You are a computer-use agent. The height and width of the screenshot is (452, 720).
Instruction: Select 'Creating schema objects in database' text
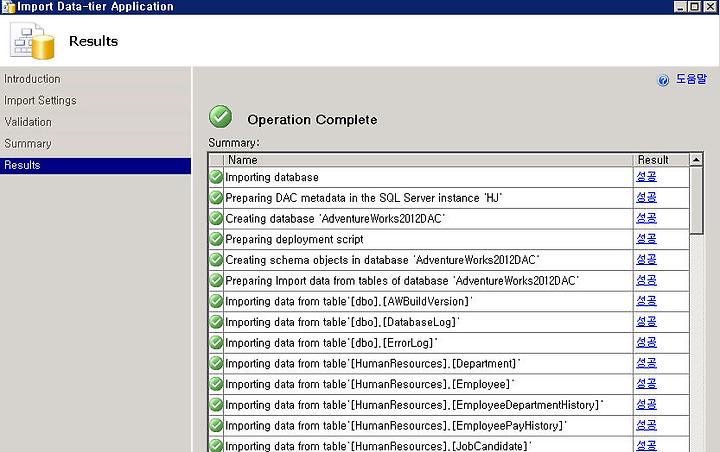[x=382, y=260]
